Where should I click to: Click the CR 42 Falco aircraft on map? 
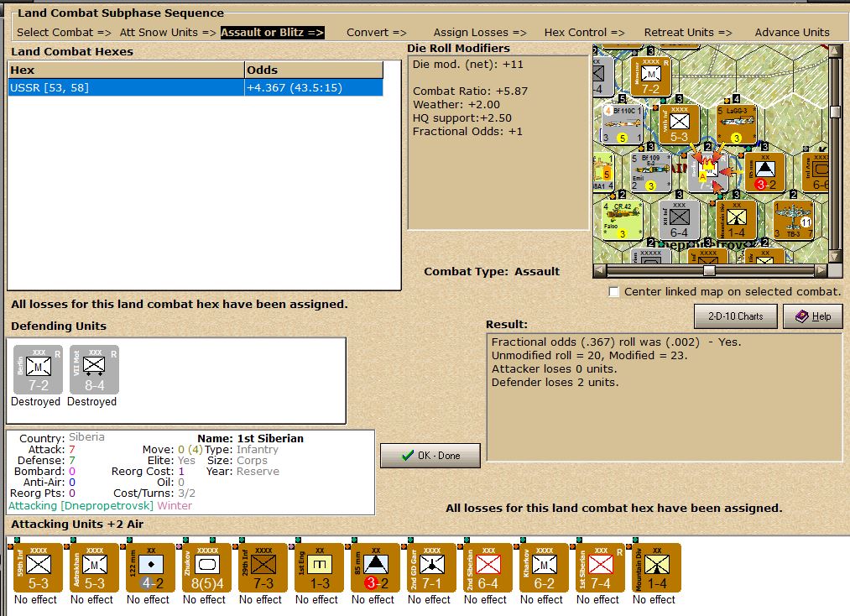click(623, 220)
